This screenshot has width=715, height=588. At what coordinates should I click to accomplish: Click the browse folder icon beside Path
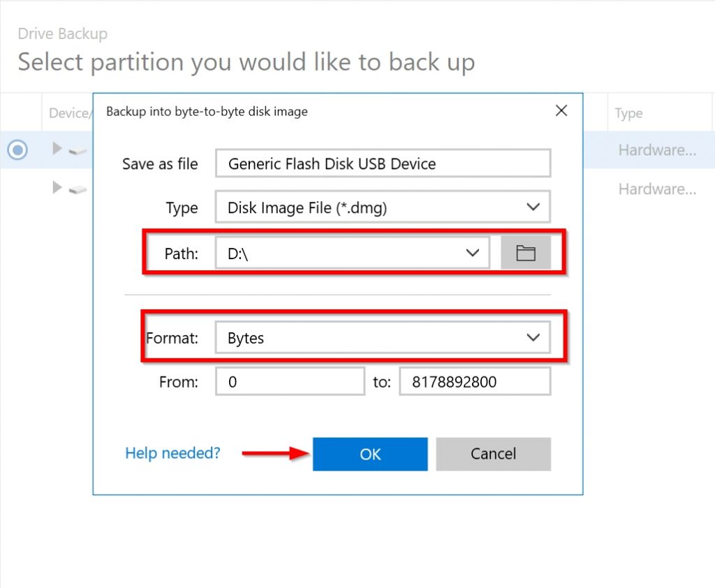(x=525, y=252)
